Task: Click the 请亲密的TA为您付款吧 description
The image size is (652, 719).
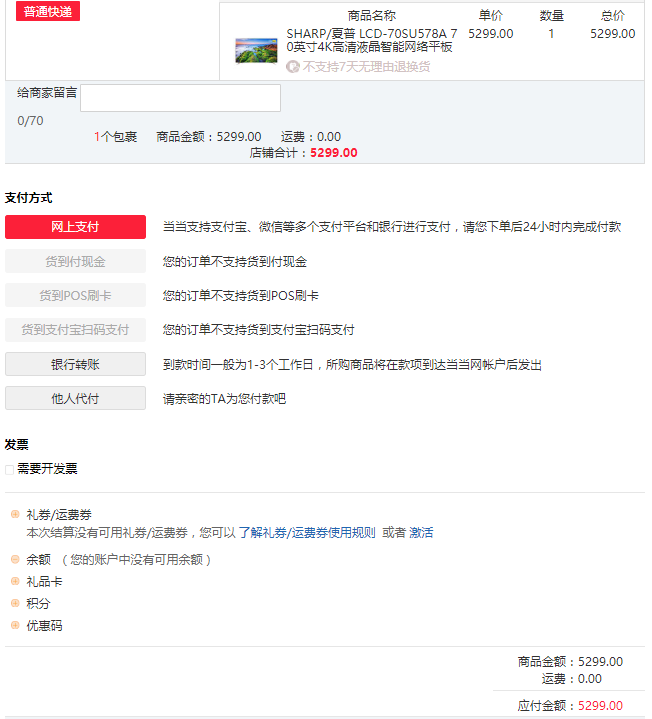Action: [224, 399]
